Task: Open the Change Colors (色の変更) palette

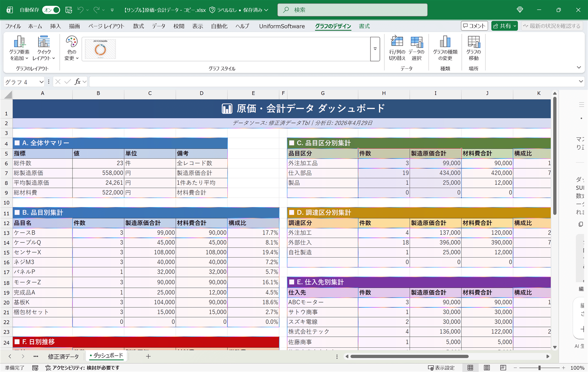Action: [x=71, y=48]
